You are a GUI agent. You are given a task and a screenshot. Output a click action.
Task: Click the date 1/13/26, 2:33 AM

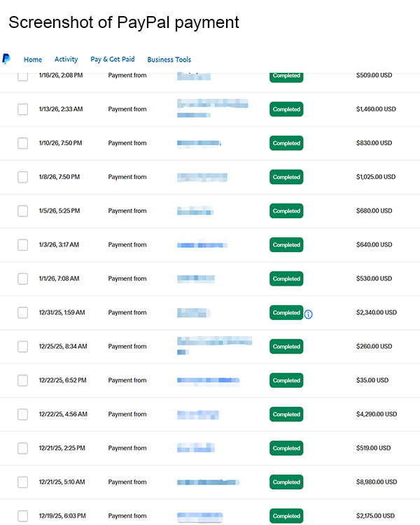[x=61, y=109]
